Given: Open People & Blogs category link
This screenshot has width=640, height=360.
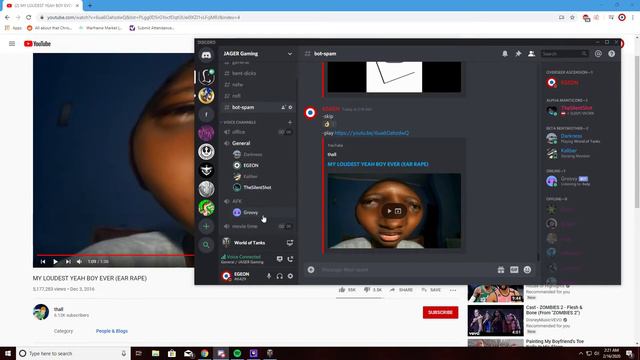Looking at the screenshot, I should tap(112, 331).
